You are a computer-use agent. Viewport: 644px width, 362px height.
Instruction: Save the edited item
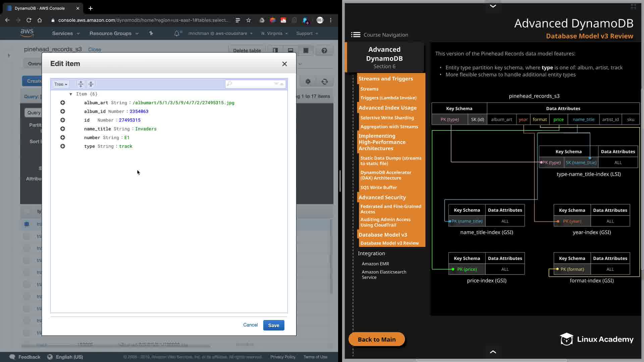(273, 325)
